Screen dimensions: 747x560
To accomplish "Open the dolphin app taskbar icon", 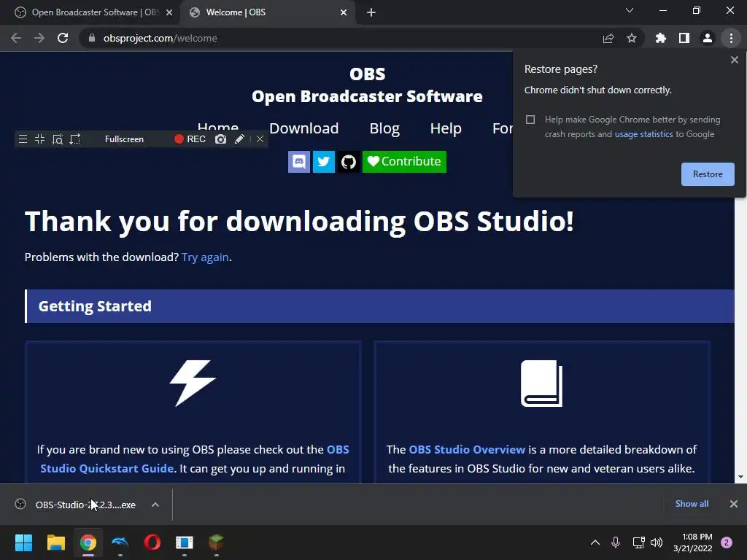I will pyautogui.click(x=120, y=542).
